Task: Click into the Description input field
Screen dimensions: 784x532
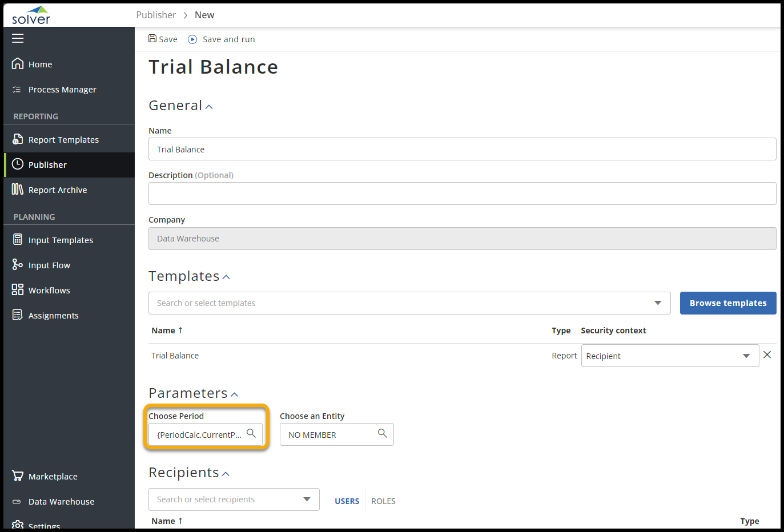Action: tap(461, 194)
